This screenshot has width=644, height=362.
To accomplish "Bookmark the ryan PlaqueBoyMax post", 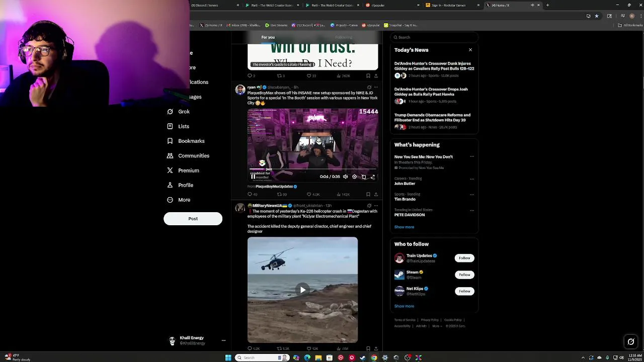I will point(368,194).
